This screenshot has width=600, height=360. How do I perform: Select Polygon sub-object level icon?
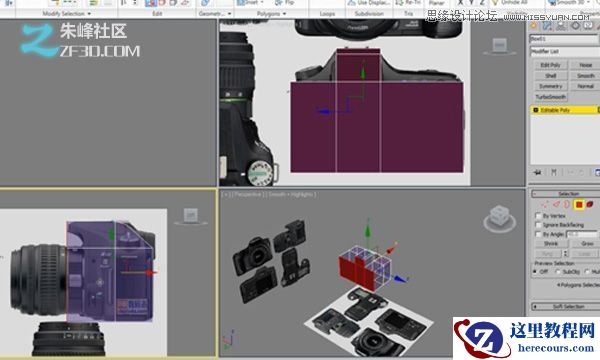579,205
